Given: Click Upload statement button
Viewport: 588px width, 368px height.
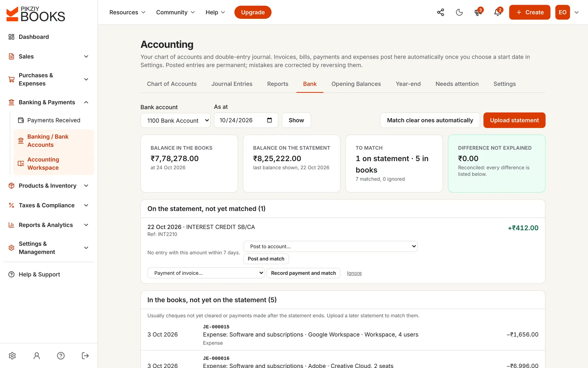Looking at the screenshot, I should point(514,120).
